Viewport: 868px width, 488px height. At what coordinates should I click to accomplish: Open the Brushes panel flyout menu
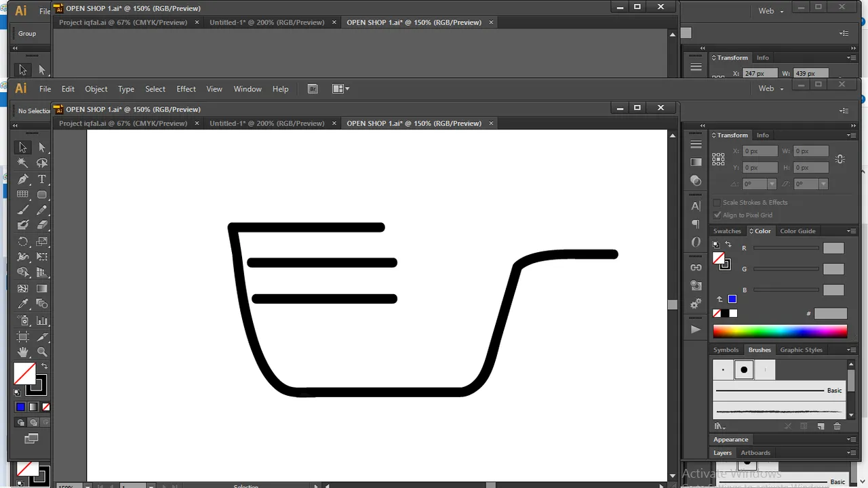click(x=852, y=350)
